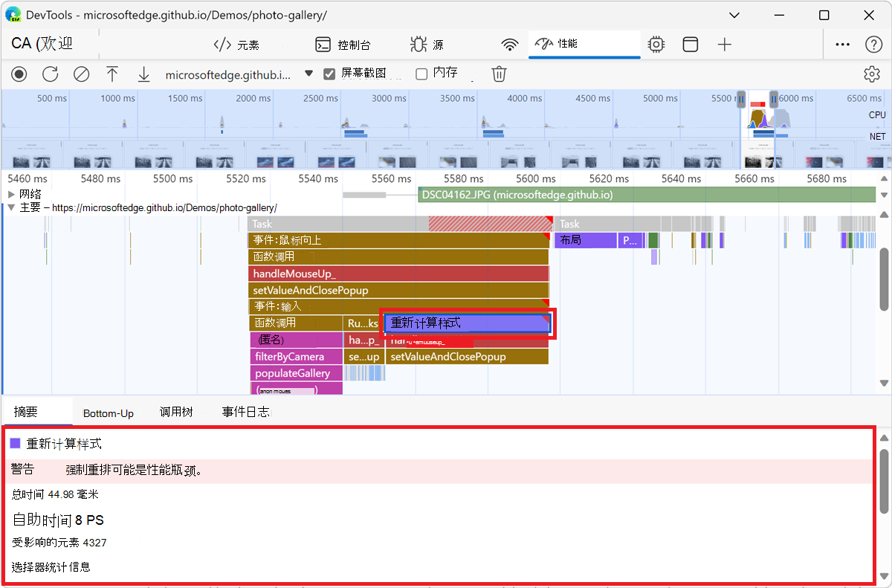Select the (匿名) flame bar
Screen dimensions: 892x588
coord(296,340)
